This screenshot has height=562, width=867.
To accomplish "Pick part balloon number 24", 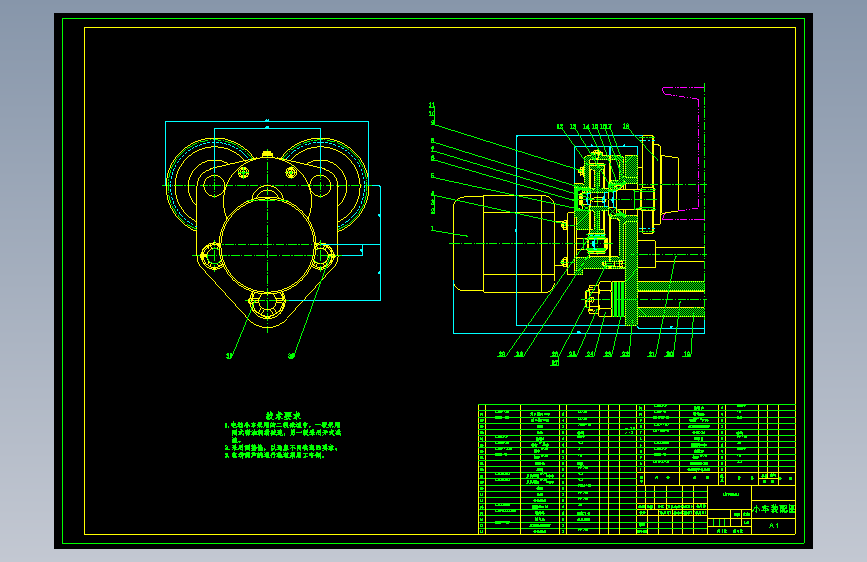I will (x=590, y=354).
